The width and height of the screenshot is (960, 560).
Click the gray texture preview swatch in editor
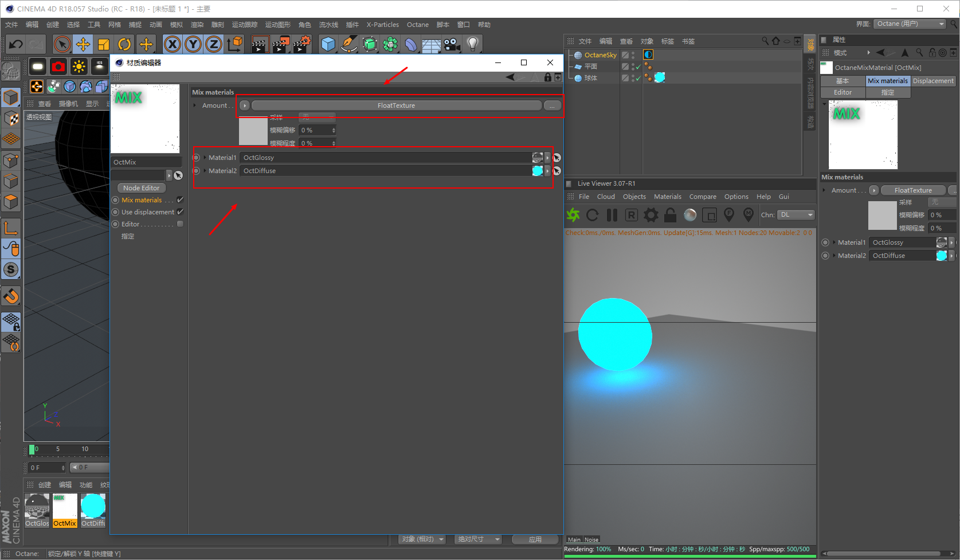(x=253, y=132)
